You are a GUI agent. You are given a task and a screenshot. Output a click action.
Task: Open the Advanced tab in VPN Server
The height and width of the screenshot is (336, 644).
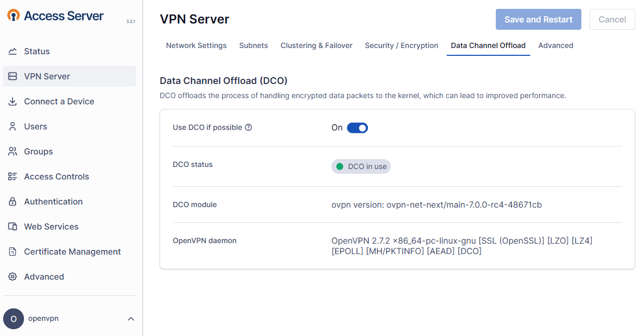pyautogui.click(x=556, y=45)
